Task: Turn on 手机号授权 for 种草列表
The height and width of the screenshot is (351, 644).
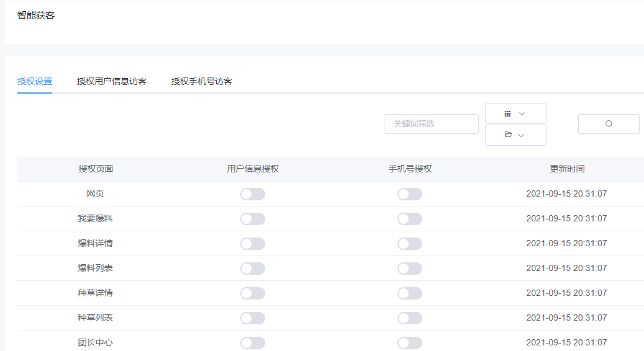Action: [x=410, y=318]
